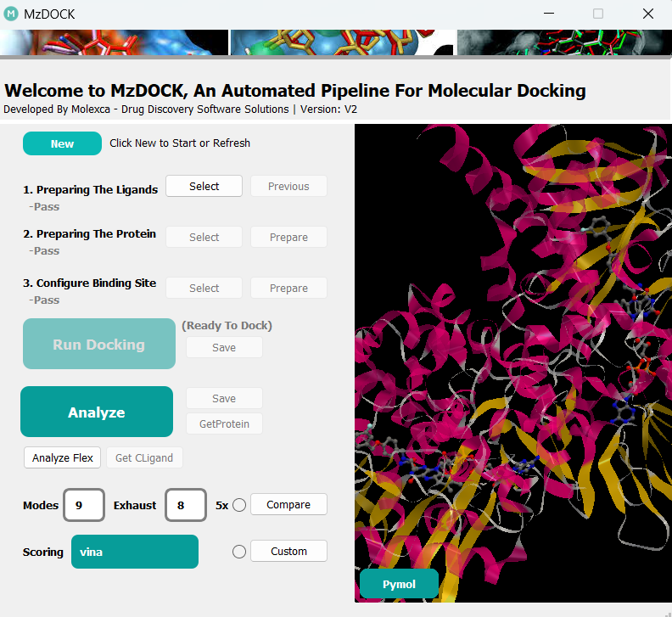This screenshot has width=672, height=617.
Task: Click Prepare for the protein step
Action: pos(288,237)
